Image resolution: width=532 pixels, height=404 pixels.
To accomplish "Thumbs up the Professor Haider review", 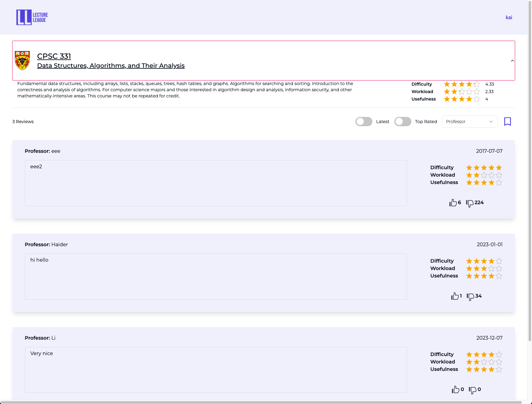I will pos(455,296).
